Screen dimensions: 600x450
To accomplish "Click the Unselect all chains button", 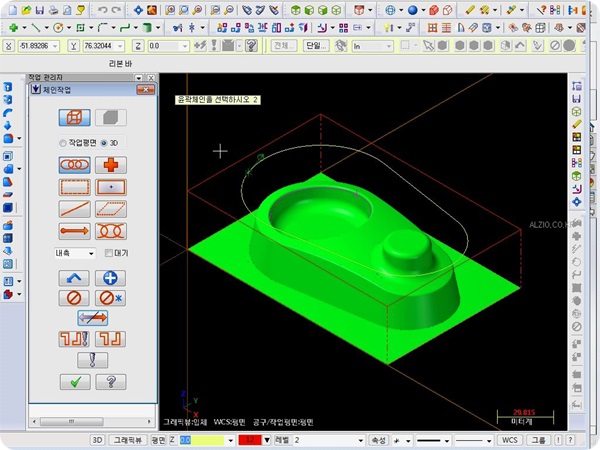I will [110, 298].
